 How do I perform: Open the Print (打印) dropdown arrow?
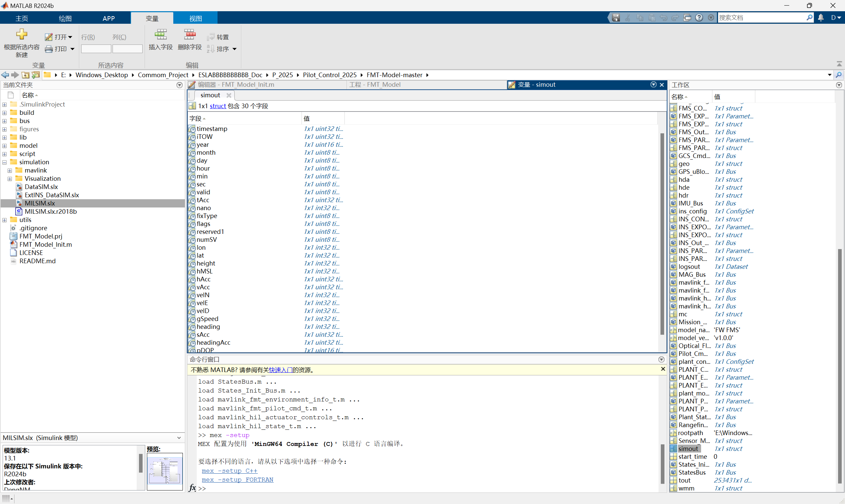(72, 49)
